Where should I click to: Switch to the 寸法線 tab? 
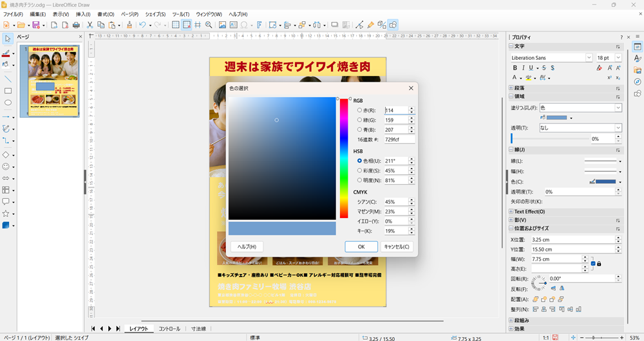tap(198, 329)
